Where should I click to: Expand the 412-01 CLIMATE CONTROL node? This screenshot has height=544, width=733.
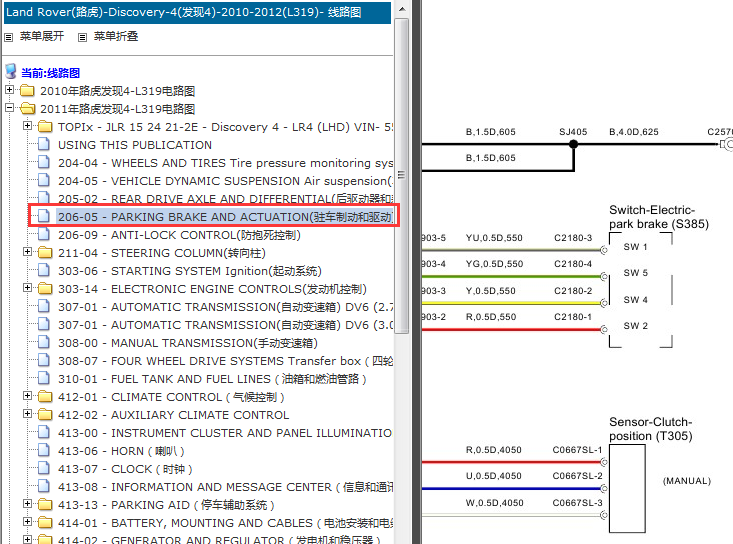tap(28, 396)
